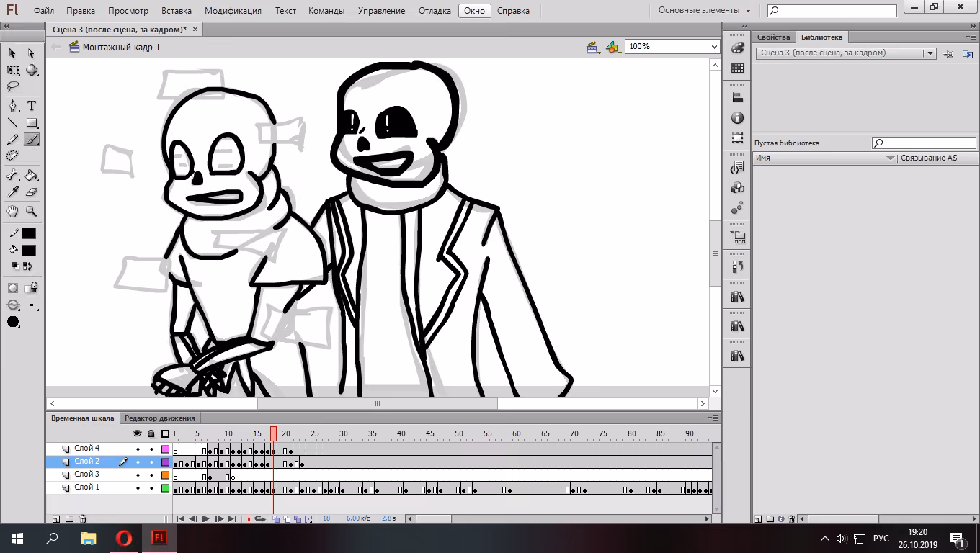Select the Line tool
Viewport: 980px width, 553px height.
coord(13,122)
